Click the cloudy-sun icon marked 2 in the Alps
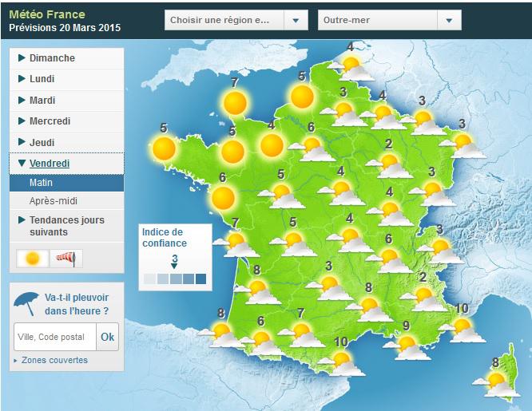The image size is (532, 411). [423, 298]
